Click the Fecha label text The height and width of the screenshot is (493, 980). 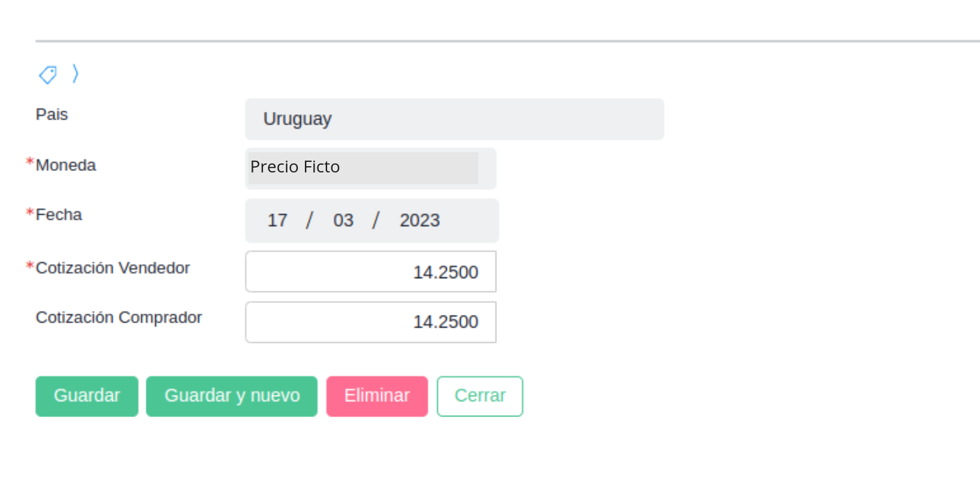(x=59, y=215)
